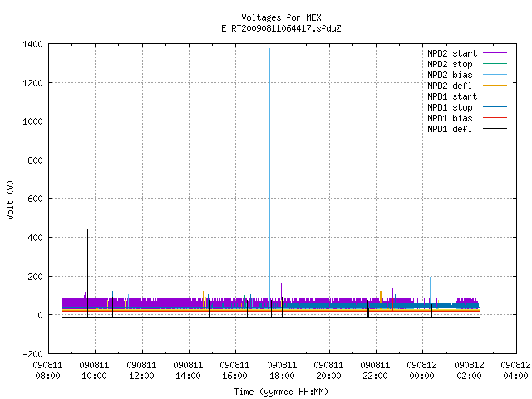Click the -200 y-axis tick label
The height and width of the screenshot is (399, 532).
point(32,354)
